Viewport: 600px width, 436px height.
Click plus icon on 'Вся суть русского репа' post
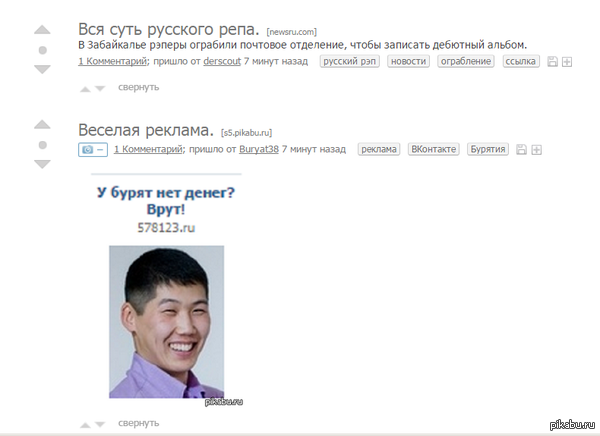coord(567,62)
